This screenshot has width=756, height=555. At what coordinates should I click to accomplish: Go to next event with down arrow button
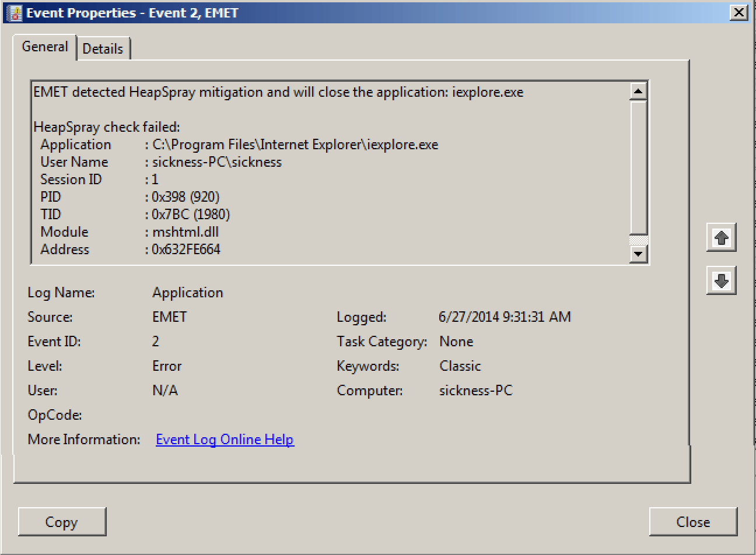(x=721, y=282)
